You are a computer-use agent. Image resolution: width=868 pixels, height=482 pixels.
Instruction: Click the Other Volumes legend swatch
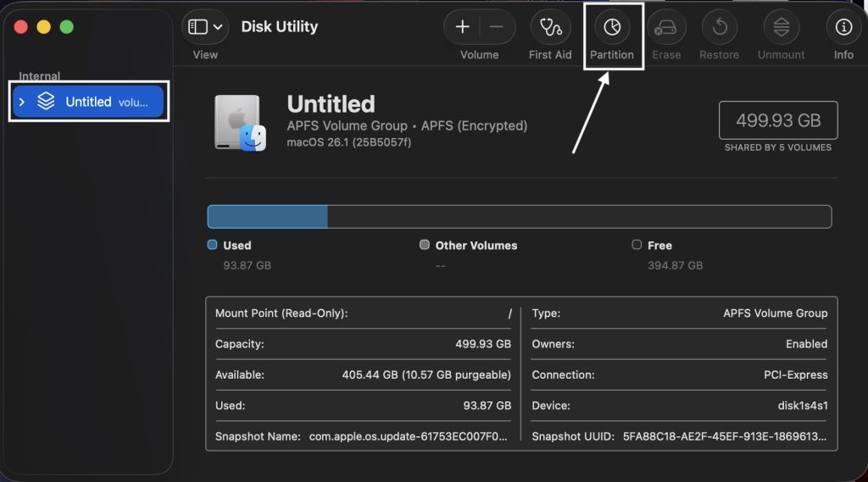pos(425,245)
